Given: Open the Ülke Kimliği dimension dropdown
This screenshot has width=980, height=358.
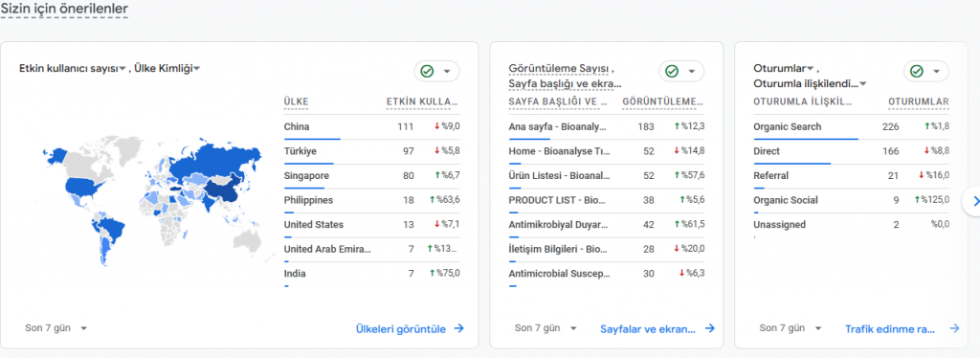Looking at the screenshot, I should coord(167,69).
